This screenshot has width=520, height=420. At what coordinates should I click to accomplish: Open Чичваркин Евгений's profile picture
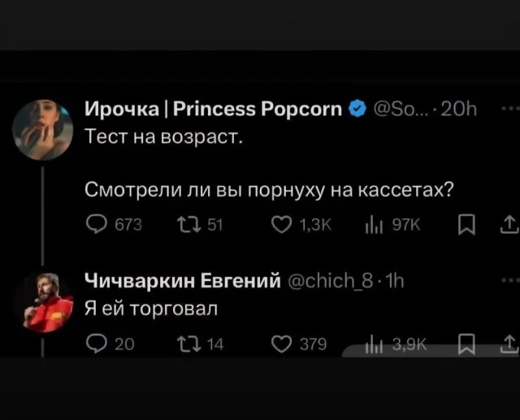pyautogui.click(x=42, y=302)
